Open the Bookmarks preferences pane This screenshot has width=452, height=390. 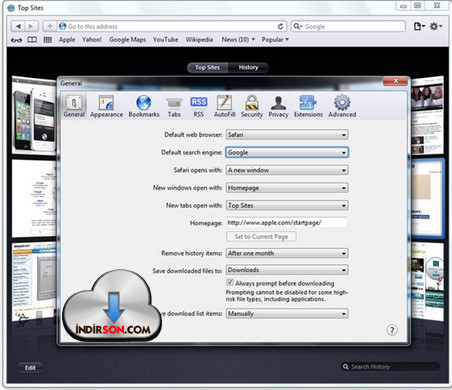[x=144, y=106]
